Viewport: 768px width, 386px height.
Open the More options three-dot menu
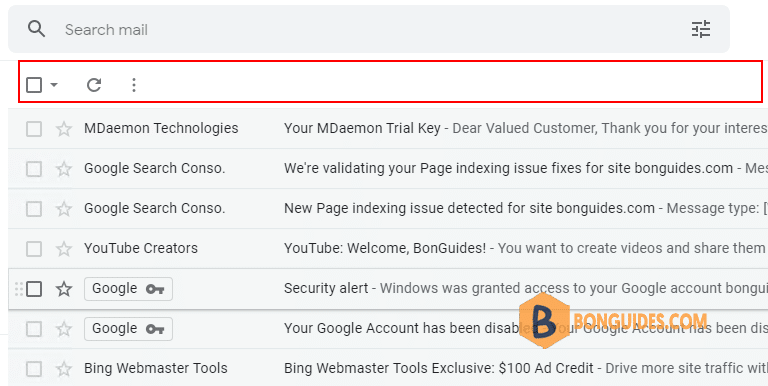pos(134,85)
